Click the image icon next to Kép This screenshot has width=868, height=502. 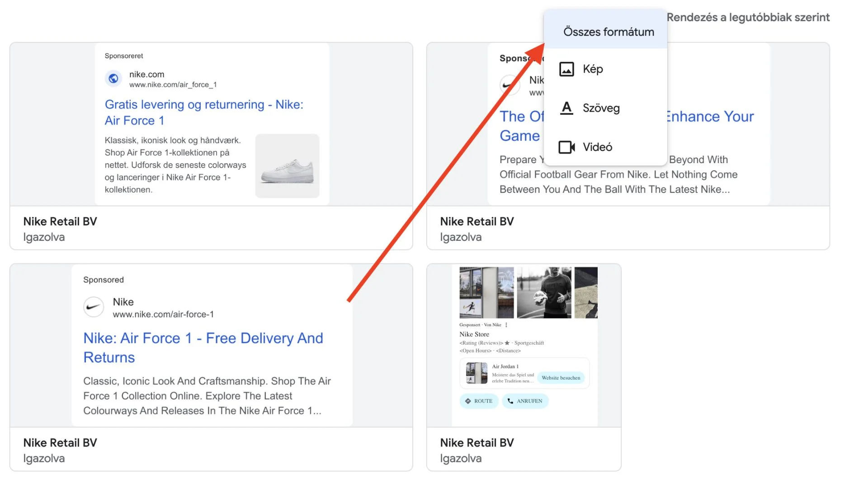click(566, 69)
